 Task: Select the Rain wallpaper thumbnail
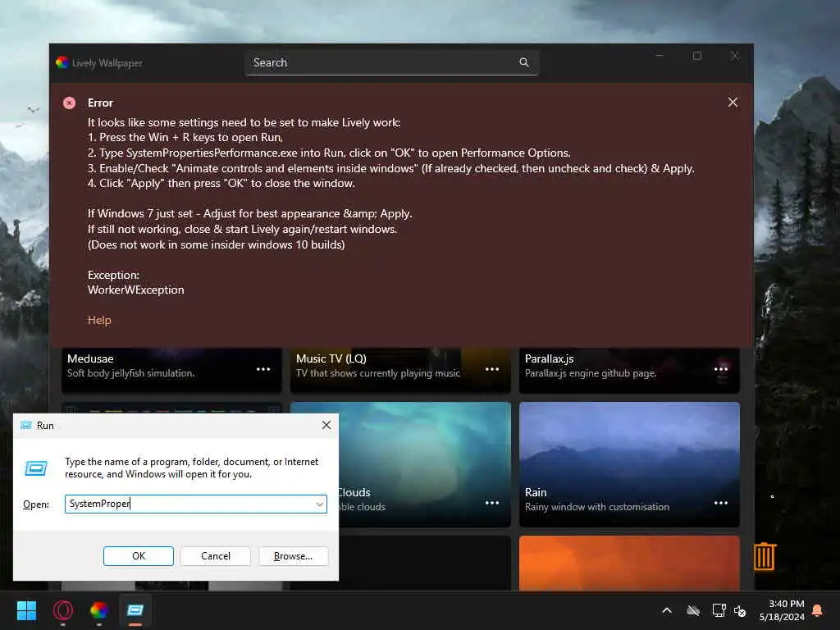coord(629,464)
